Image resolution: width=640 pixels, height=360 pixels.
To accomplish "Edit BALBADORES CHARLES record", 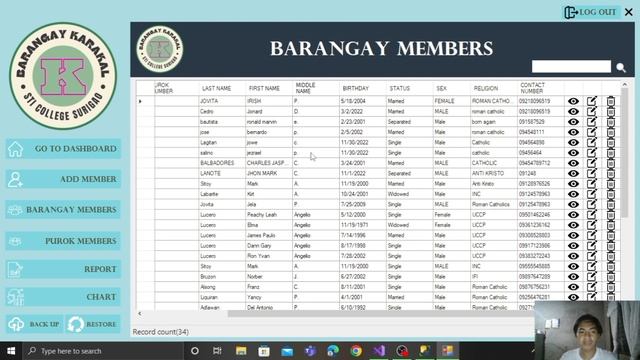I will click(592, 163).
